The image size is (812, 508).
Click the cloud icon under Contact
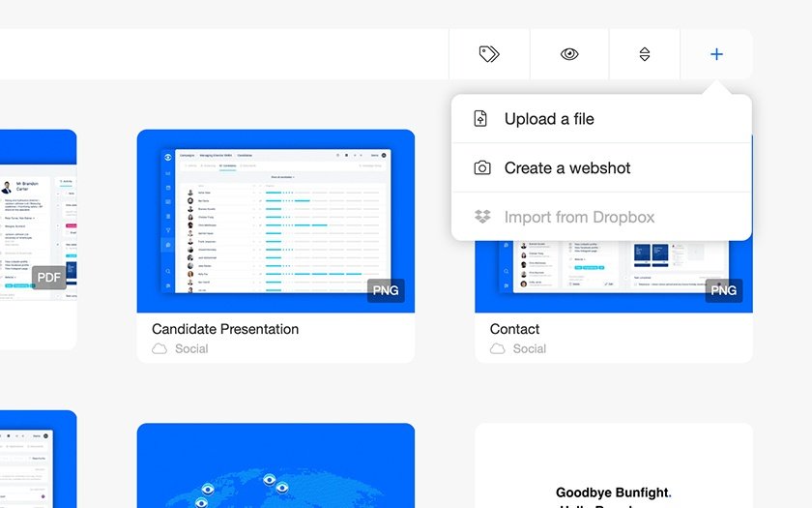[x=498, y=349]
